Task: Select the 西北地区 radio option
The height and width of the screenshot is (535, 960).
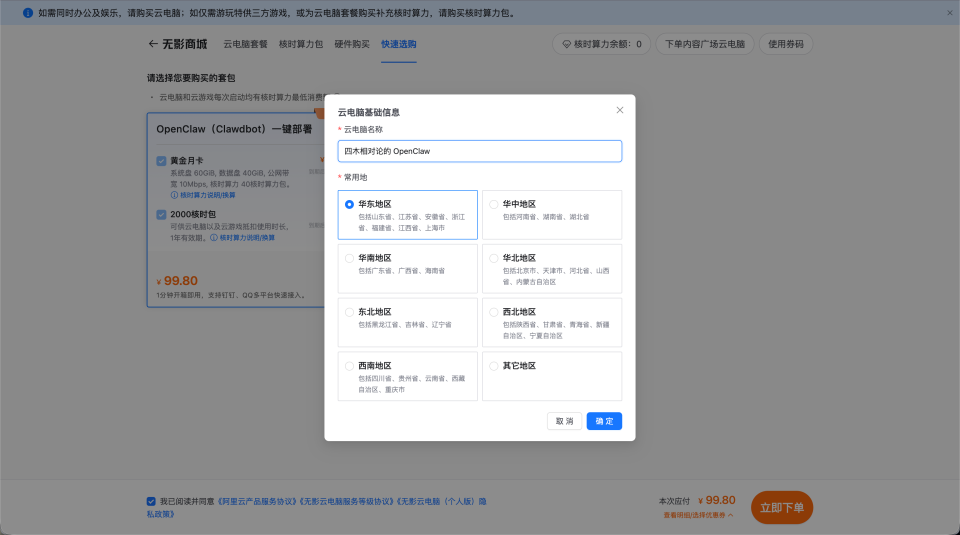Action: (493, 312)
